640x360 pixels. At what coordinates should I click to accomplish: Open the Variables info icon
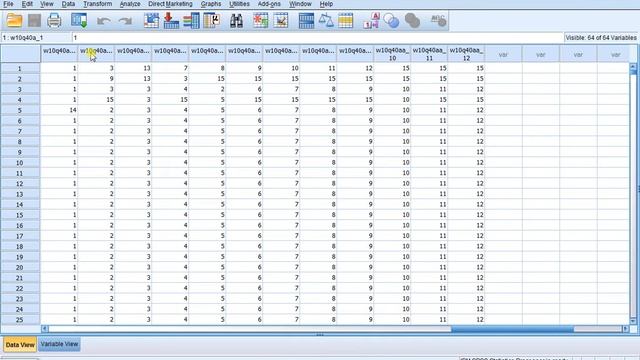pyautogui.click(x=191, y=20)
